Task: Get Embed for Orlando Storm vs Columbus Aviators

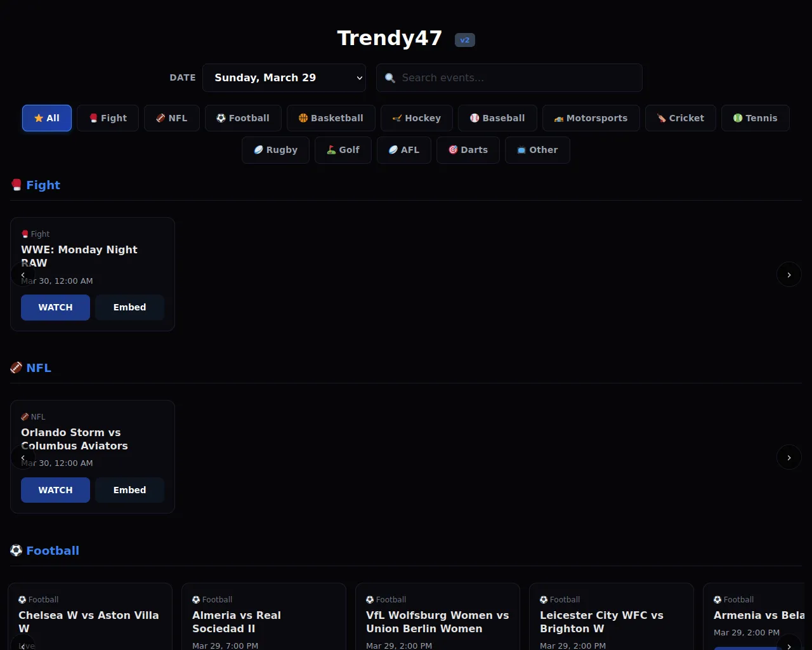Action: pyautogui.click(x=129, y=490)
